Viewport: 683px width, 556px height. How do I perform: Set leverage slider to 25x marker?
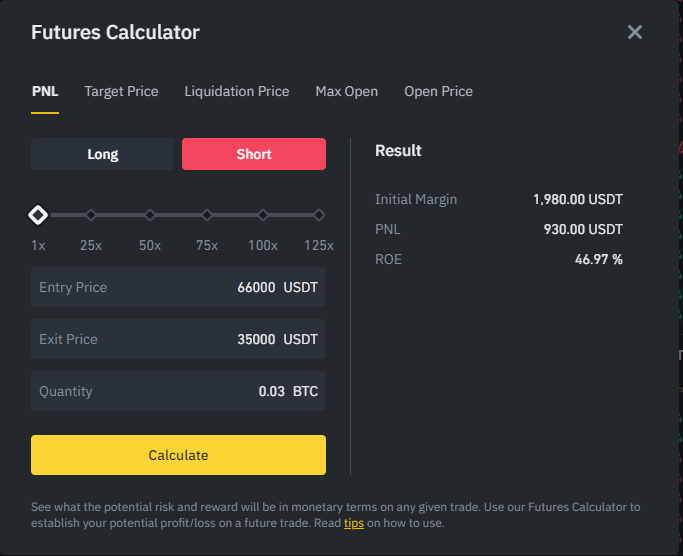click(x=91, y=215)
